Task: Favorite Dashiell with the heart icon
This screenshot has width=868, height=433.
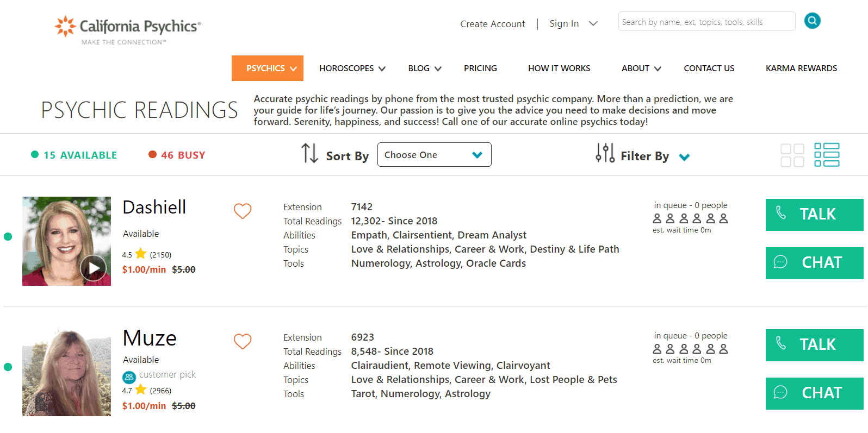Action: pos(243,211)
